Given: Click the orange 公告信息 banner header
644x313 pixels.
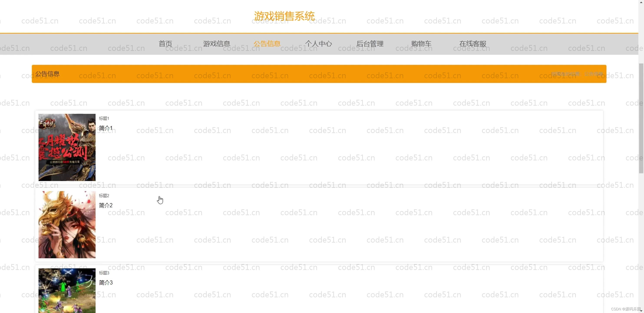Looking at the screenshot, I should [x=48, y=73].
